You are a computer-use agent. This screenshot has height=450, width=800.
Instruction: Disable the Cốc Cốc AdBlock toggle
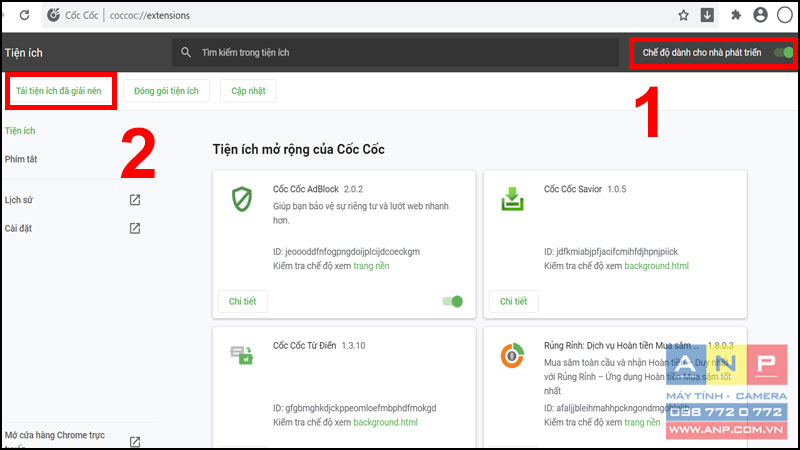[x=453, y=302]
